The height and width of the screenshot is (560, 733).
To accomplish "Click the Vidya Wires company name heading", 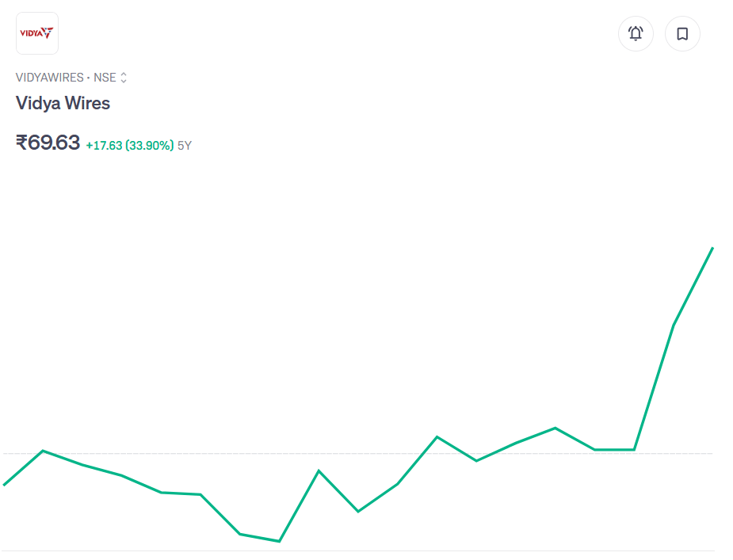I will tap(63, 103).
